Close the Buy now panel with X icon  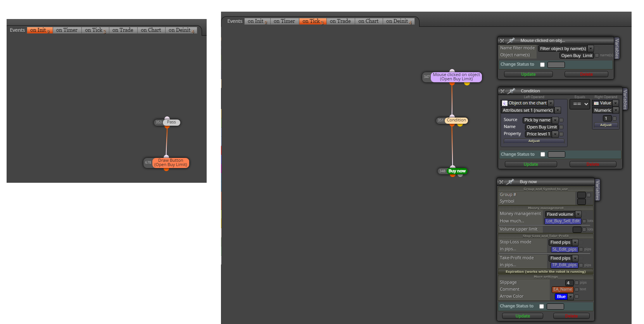click(x=501, y=182)
